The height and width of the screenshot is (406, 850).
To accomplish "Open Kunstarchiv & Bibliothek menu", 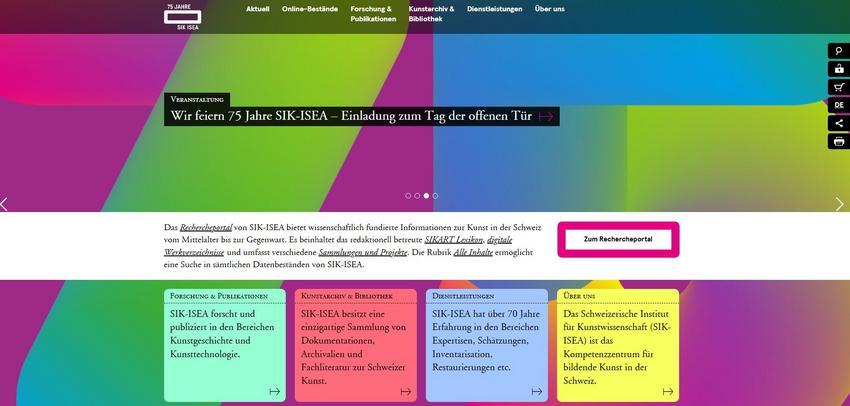I will [x=432, y=14].
